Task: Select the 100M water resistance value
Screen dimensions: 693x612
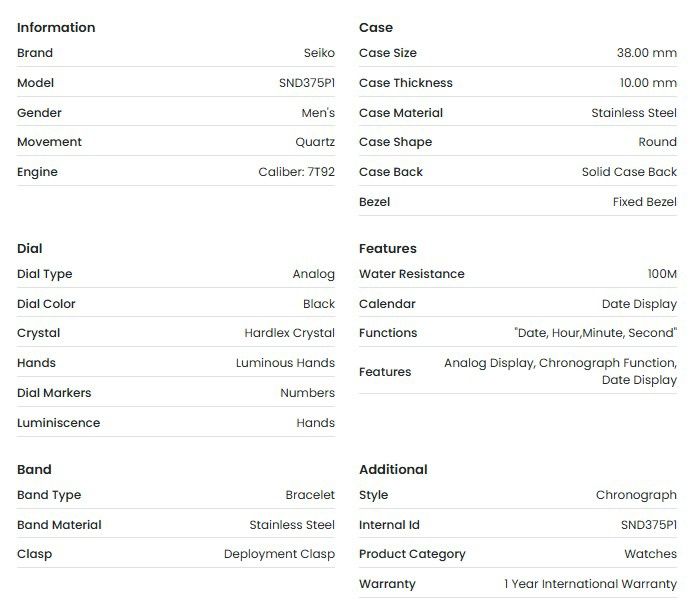Action: [x=662, y=274]
